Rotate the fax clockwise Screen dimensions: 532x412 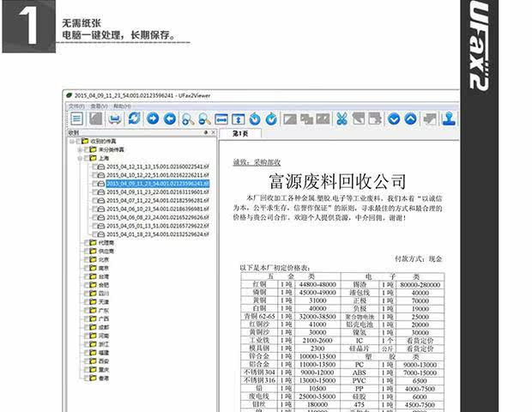point(271,119)
